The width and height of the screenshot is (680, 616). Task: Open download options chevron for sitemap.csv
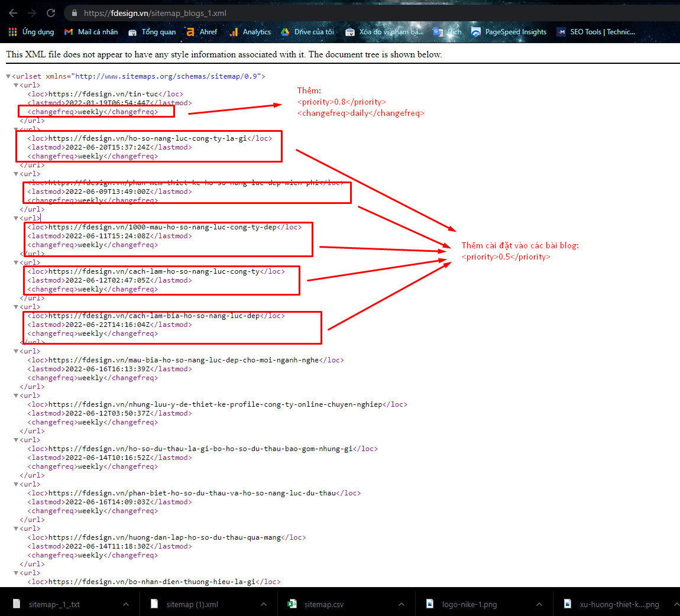[x=401, y=604]
